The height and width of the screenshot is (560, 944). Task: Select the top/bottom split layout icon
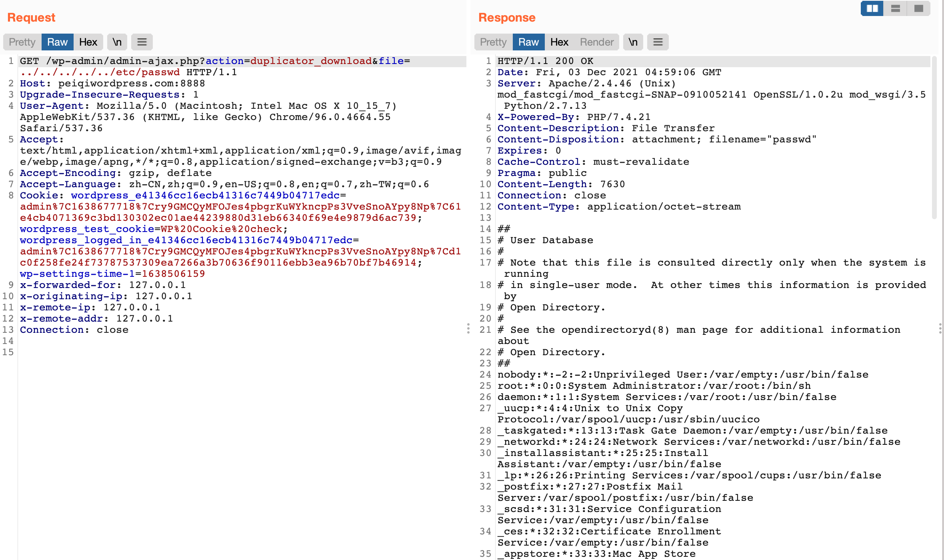(x=895, y=8)
